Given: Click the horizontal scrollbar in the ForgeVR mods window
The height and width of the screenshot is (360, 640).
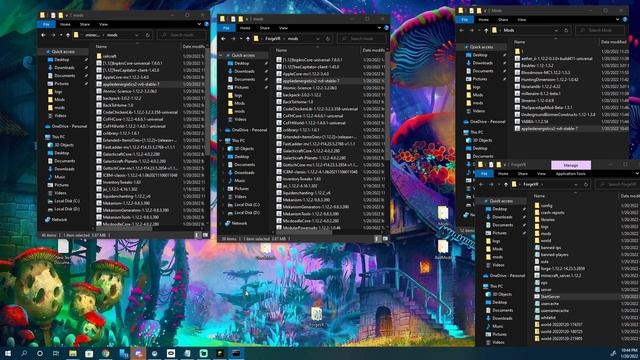Looking at the screenshot, I should (304, 232).
